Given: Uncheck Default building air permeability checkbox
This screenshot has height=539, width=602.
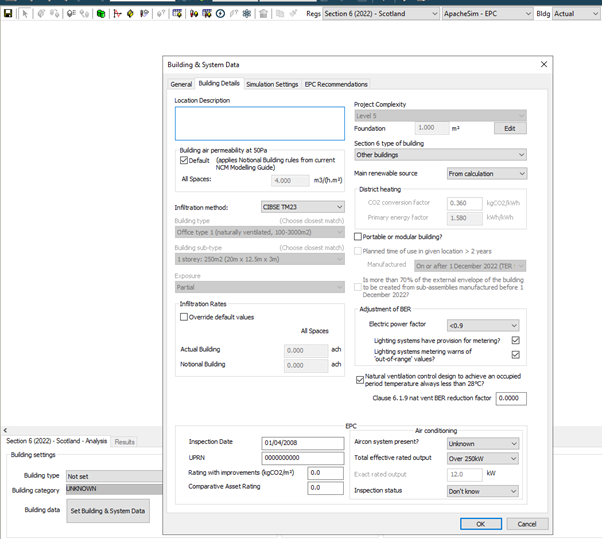Looking at the screenshot, I should pos(183,160).
